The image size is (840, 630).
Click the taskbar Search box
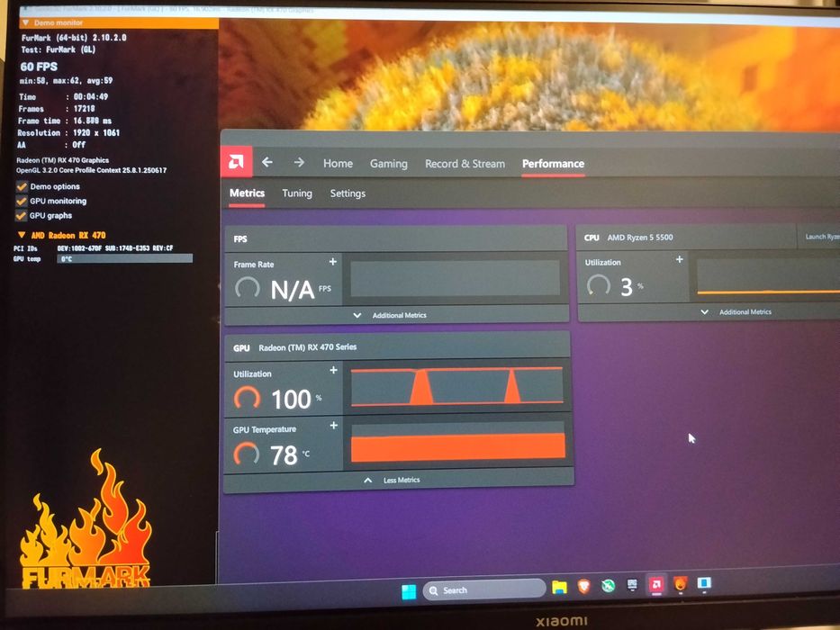[484, 589]
